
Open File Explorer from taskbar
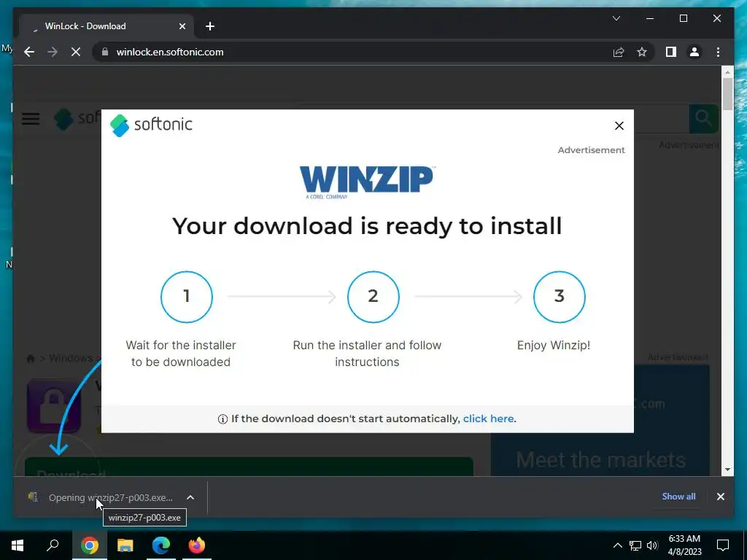(x=125, y=545)
